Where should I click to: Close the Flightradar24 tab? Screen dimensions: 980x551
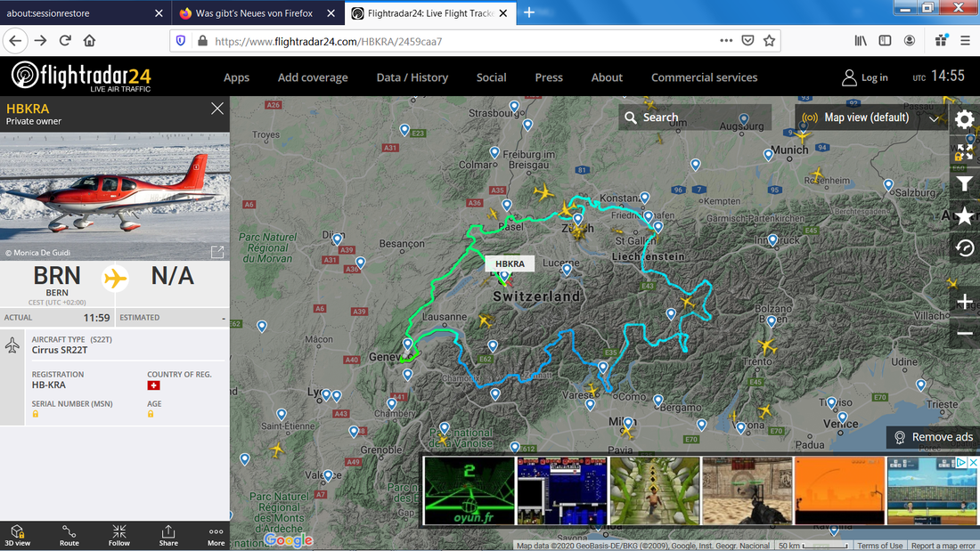(503, 13)
